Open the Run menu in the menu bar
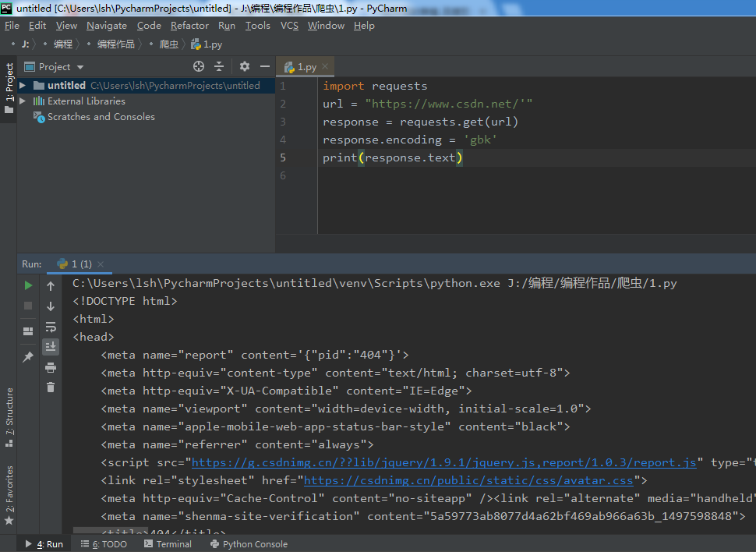This screenshot has width=756, height=552. point(227,26)
